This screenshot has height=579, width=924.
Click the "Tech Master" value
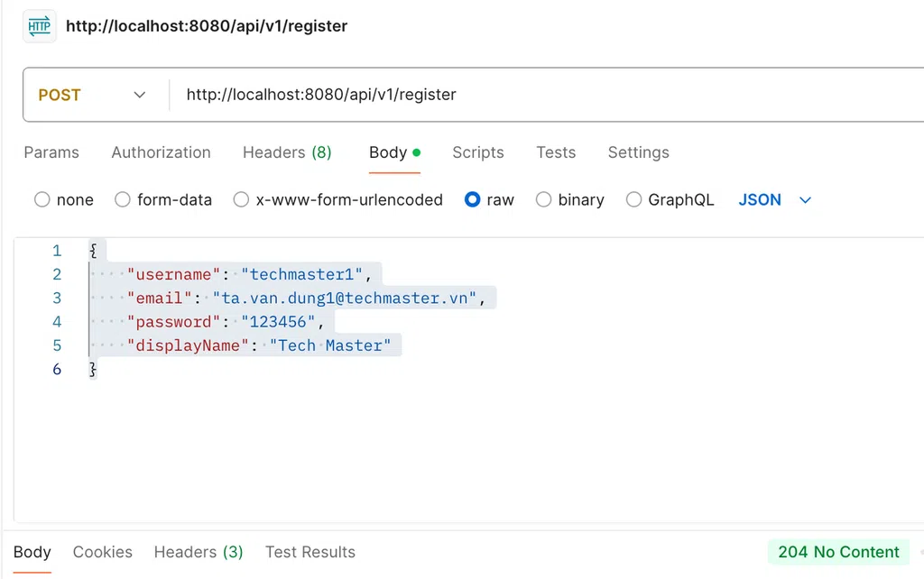tap(330, 345)
